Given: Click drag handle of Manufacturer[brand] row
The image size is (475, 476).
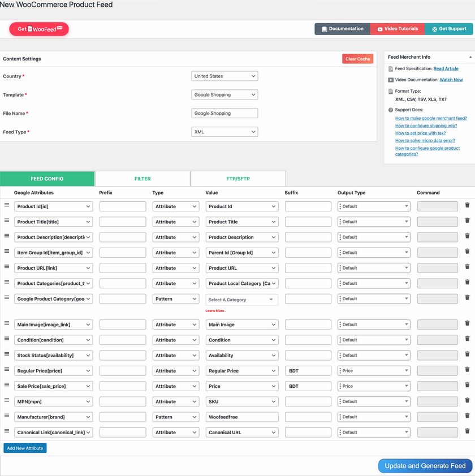Looking at the screenshot, I should pos(7,416).
